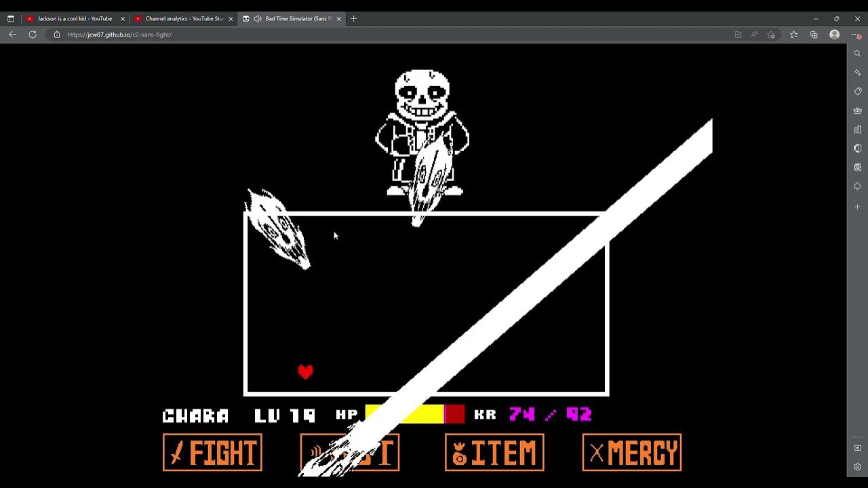Screen dimensions: 868x488
Task: Click the FIGHT battle button
Action: coord(212,452)
